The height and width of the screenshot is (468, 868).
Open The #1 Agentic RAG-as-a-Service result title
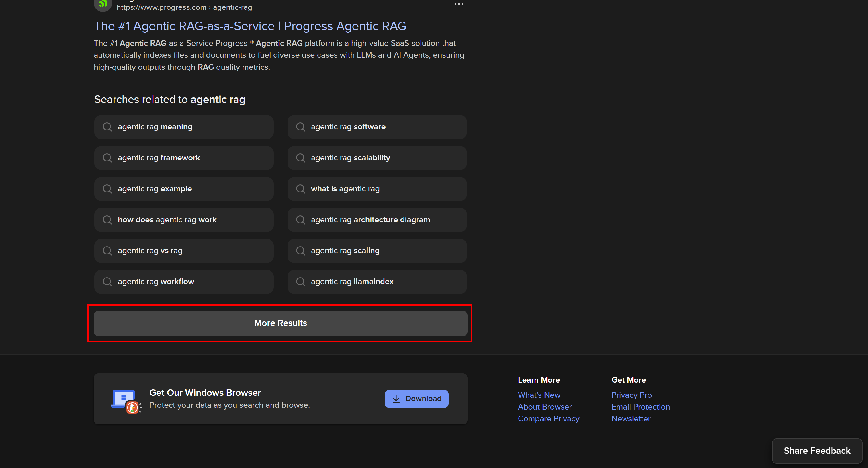(250, 26)
